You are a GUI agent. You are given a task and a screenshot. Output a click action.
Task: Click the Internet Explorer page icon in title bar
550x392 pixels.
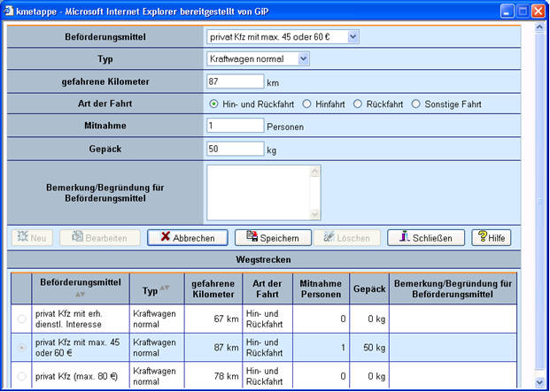9,11
